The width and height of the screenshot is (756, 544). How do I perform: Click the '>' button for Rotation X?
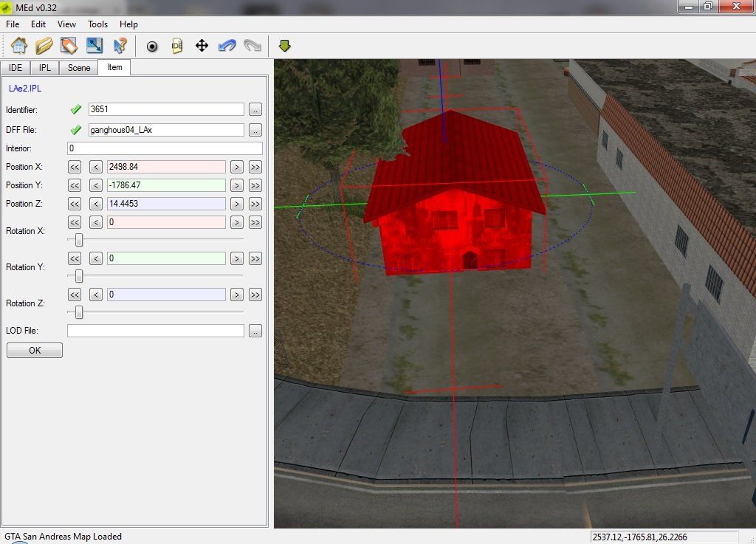(x=237, y=223)
